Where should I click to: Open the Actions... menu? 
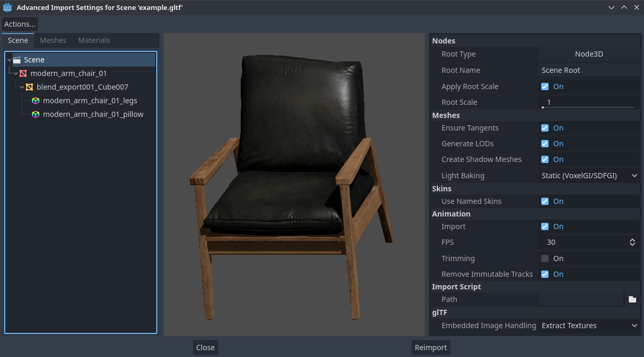19,24
